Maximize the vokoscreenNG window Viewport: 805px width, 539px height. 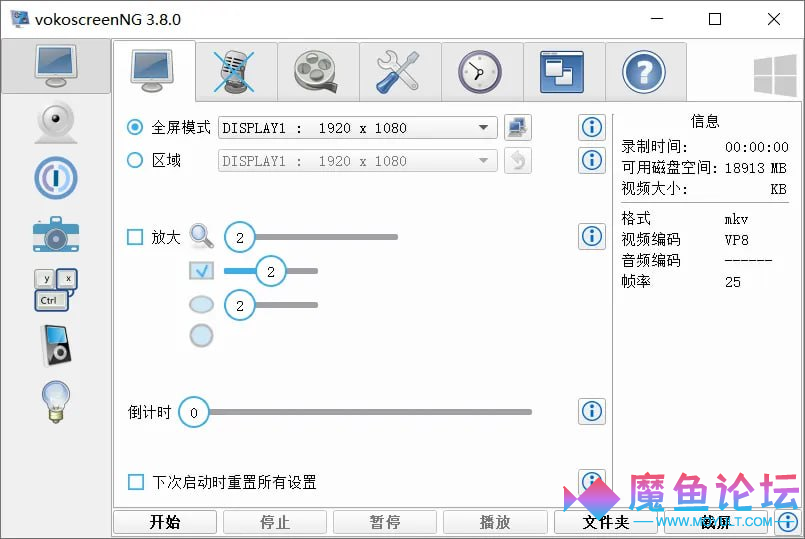pyautogui.click(x=715, y=19)
